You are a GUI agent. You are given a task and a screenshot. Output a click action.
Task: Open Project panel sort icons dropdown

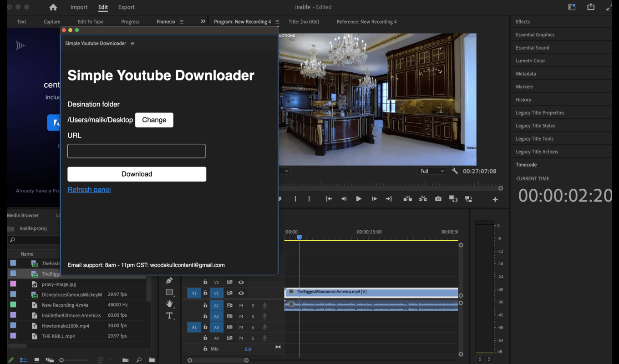[104, 360]
